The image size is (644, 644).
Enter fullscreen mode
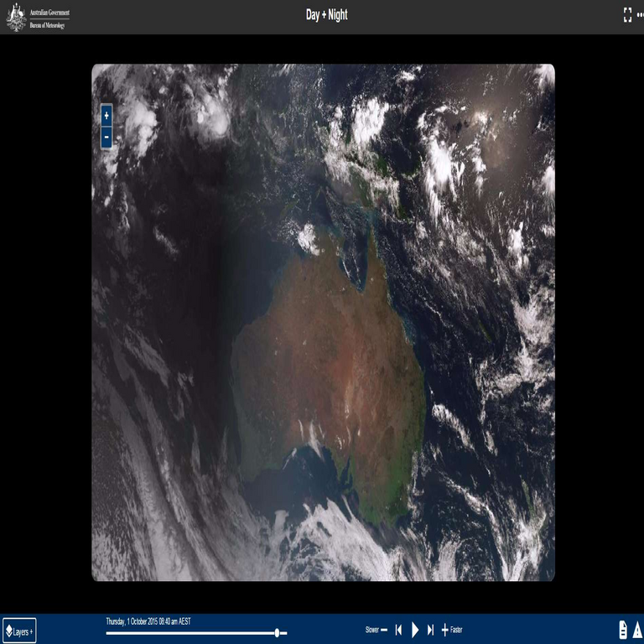pyautogui.click(x=627, y=15)
